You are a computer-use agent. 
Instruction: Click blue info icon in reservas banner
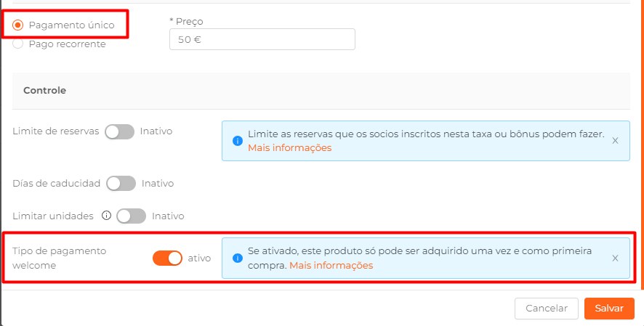click(238, 141)
